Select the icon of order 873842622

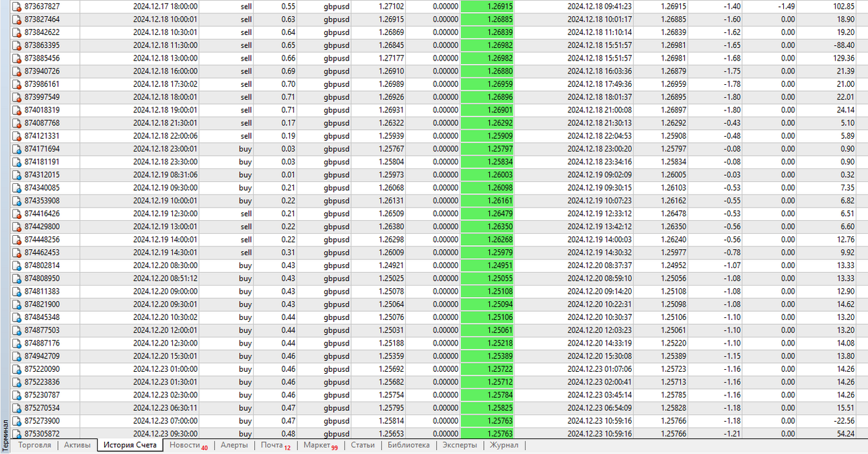[17, 32]
